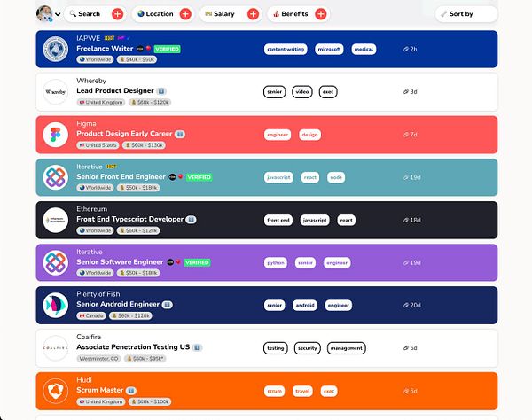532x420 pixels.
Task: Open the Benefits filter field
Action: pyautogui.click(x=298, y=14)
